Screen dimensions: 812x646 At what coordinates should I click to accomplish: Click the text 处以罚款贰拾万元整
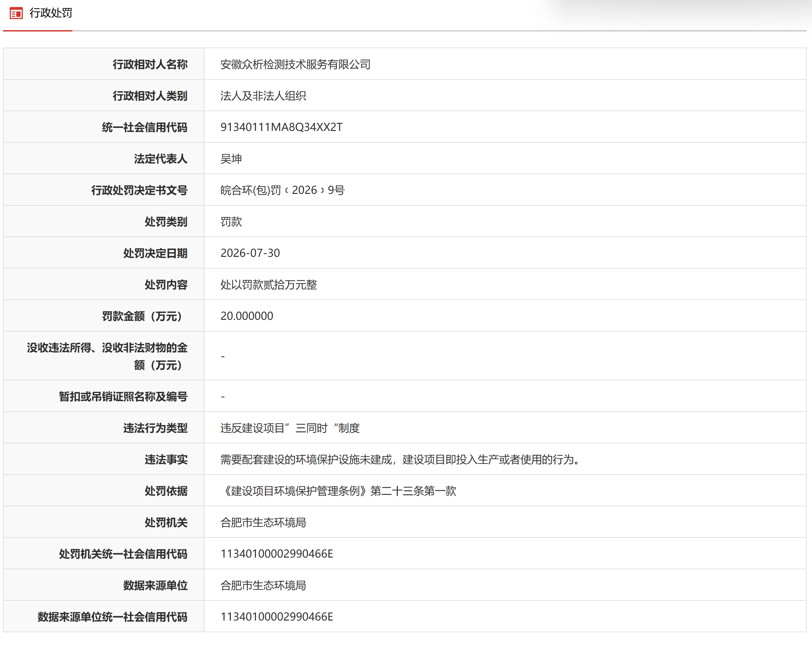[269, 284]
